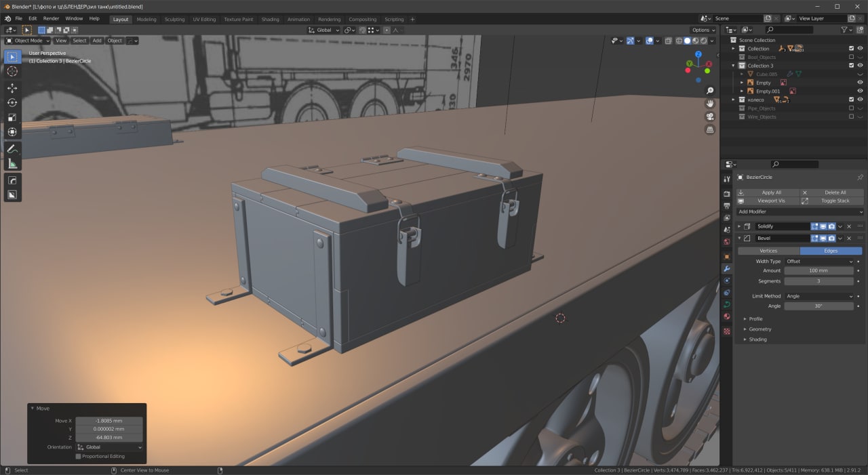Enable the Bool_Objects collection checkbox
868x475 pixels.
pyautogui.click(x=852, y=57)
